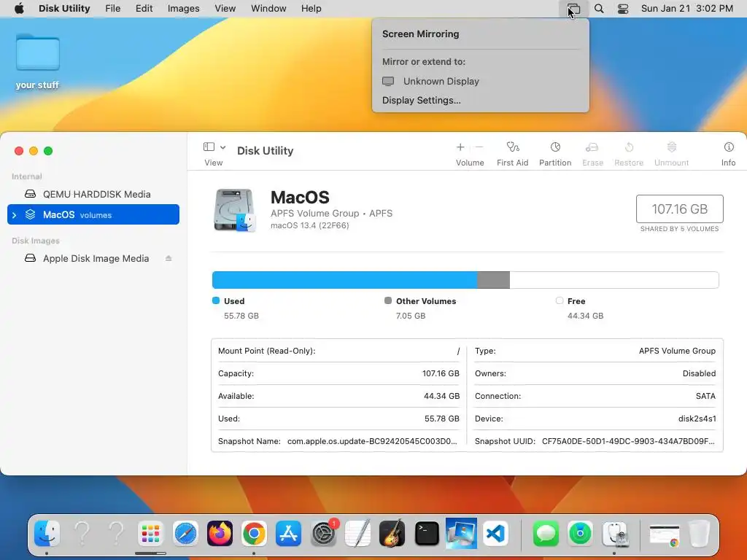Viewport: 747px width, 560px height.
Task: Add a volume with the plus button
Action: [x=460, y=147]
